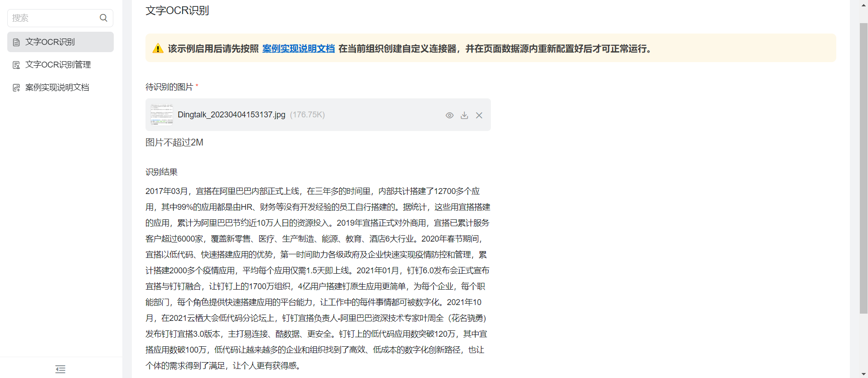Click the 案例实现说明文档 sidebar icon

pos(16,87)
